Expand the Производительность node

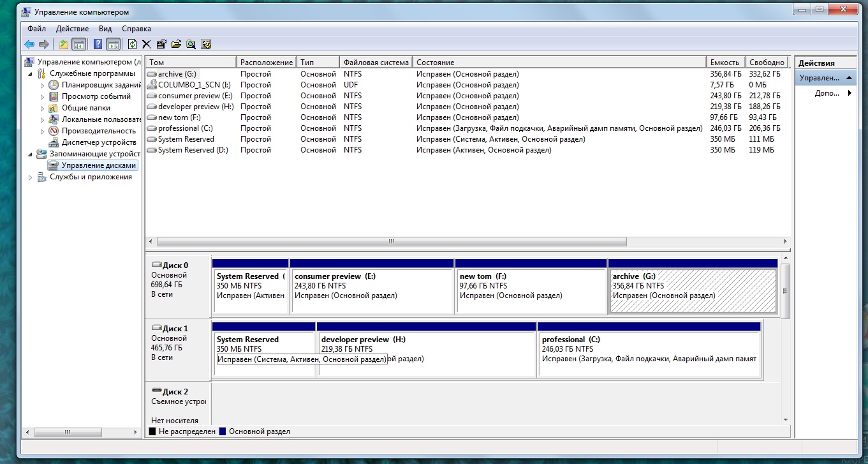pos(43,131)
